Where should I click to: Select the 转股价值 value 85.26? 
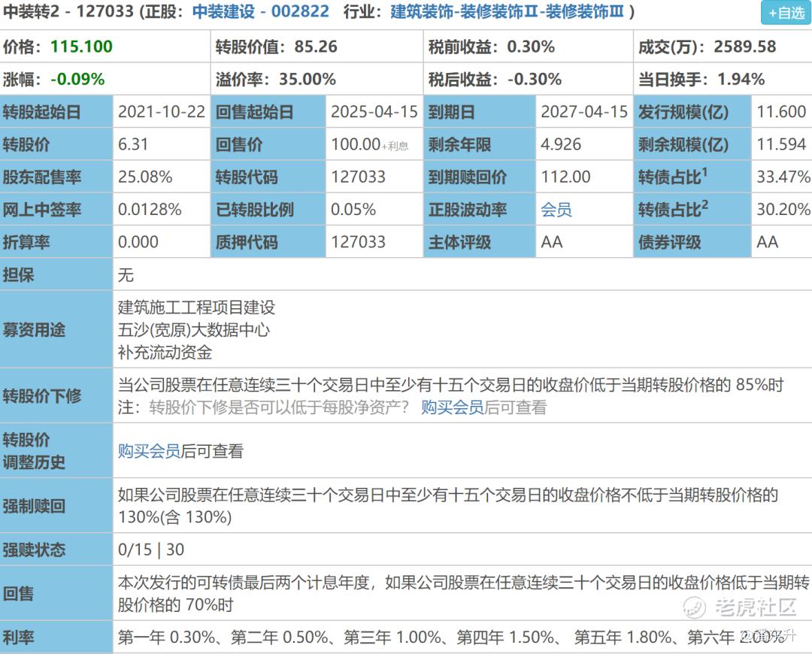click(316, 47)
